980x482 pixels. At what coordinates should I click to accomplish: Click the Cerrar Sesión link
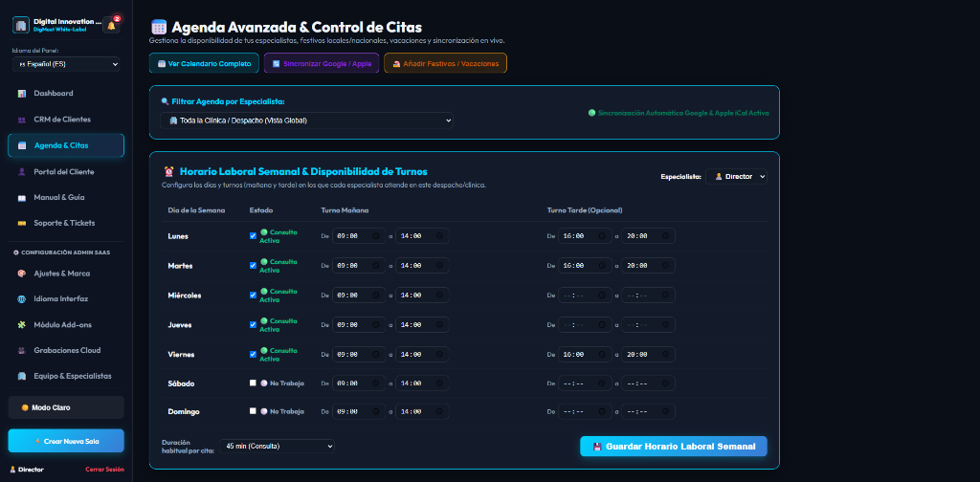(x=104, y=470)
